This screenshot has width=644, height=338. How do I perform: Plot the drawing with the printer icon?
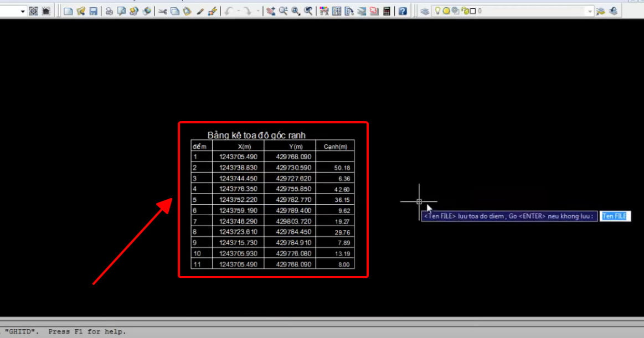(x=109, y=11)
